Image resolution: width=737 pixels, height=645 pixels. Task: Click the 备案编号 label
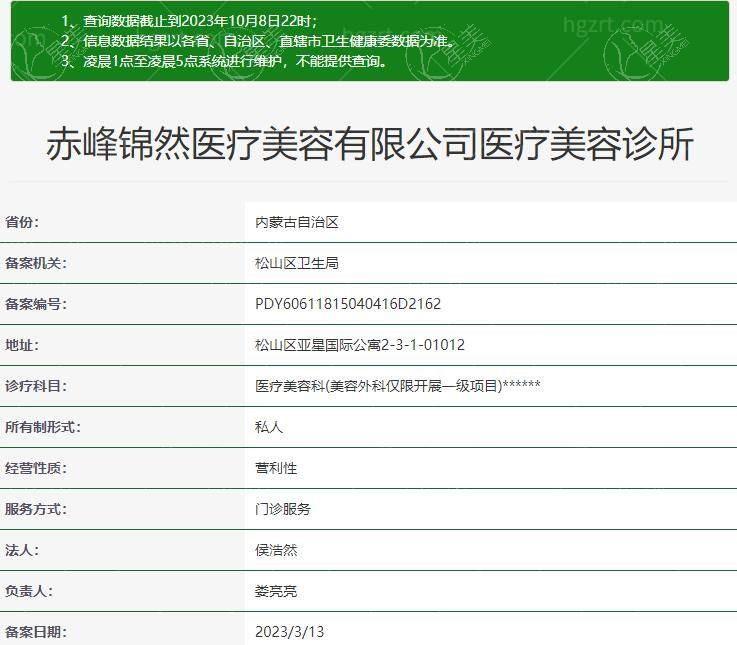pos(36,304)
